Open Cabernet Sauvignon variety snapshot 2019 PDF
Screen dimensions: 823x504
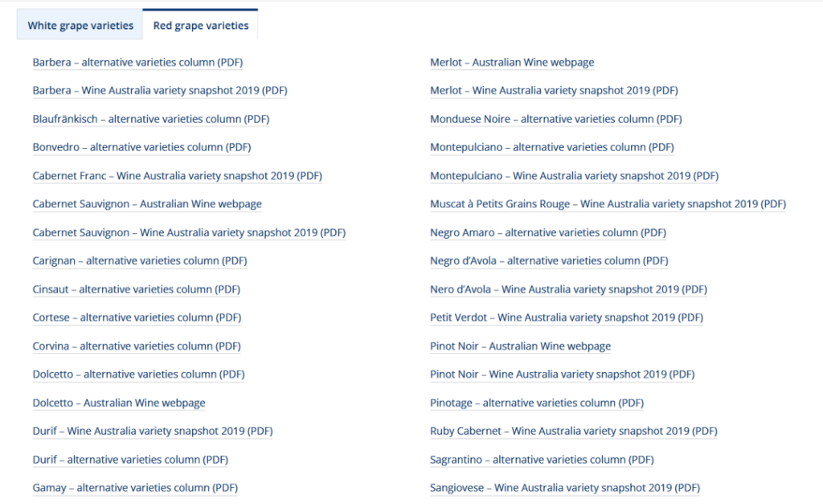[189, 232]
